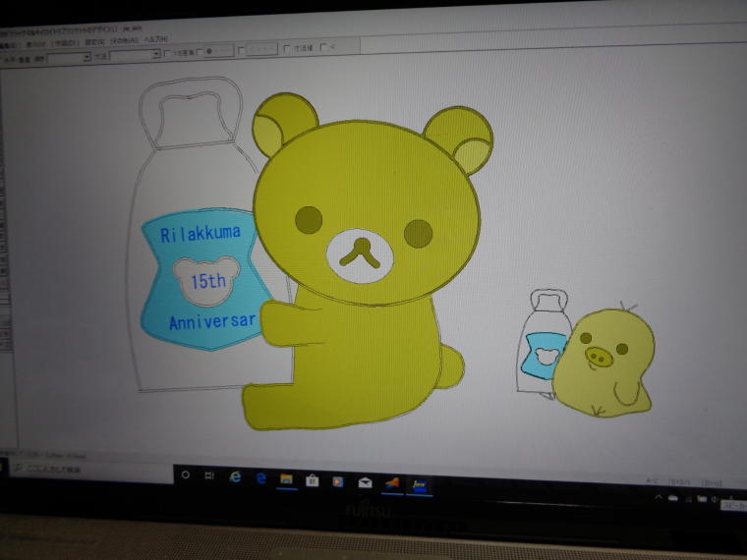
Task: Click the bear's white muzzle patch
Action: pyautogui.click(x=360, y=255)
